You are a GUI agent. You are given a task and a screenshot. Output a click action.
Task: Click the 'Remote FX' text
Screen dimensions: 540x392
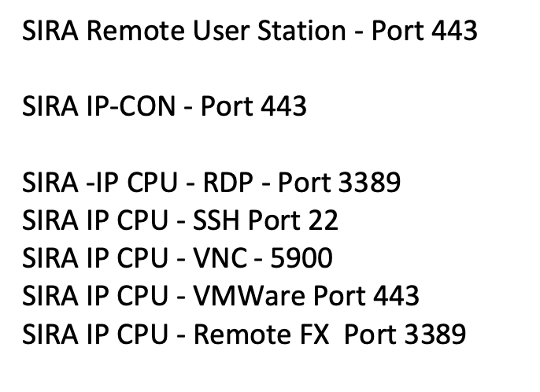pos(261,334)
